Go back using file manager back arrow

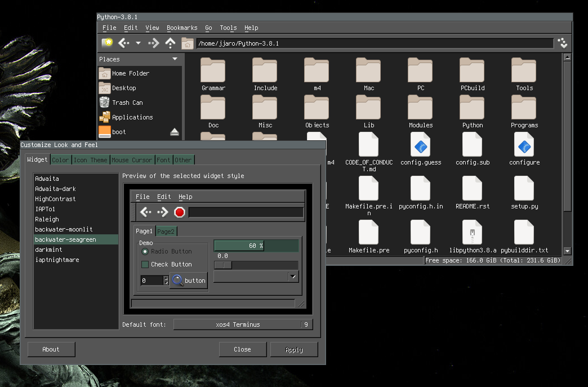(124, 43)
